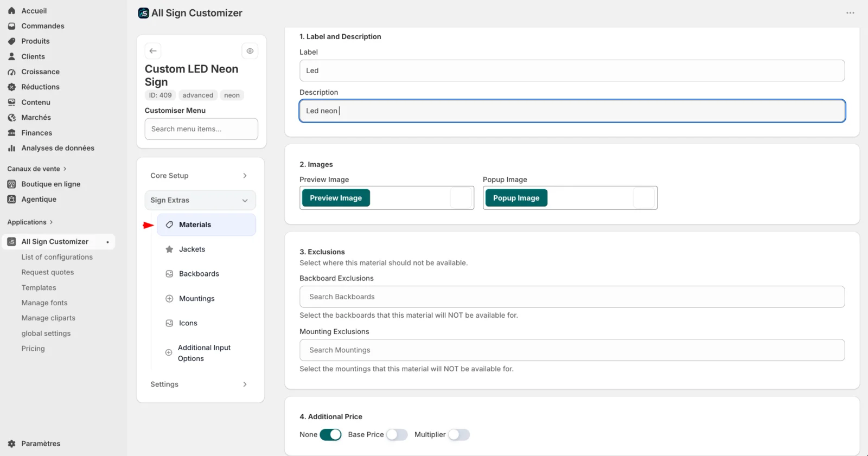Click the green Popup Image button
The width and height of the screenshot is (868, 456).
pos(516,198)
